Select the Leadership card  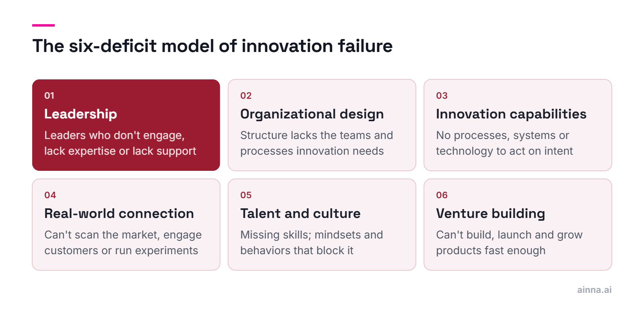pos(126,125)
